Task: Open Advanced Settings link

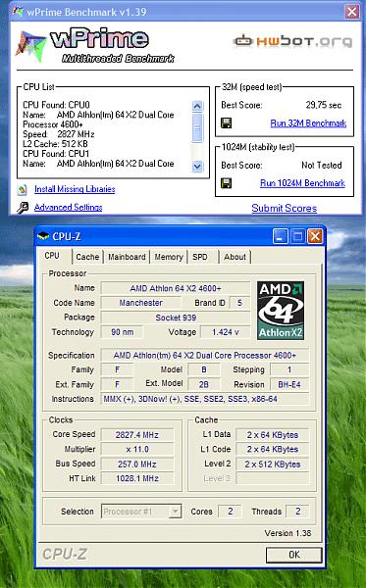Action: click(x=68, y=207)
